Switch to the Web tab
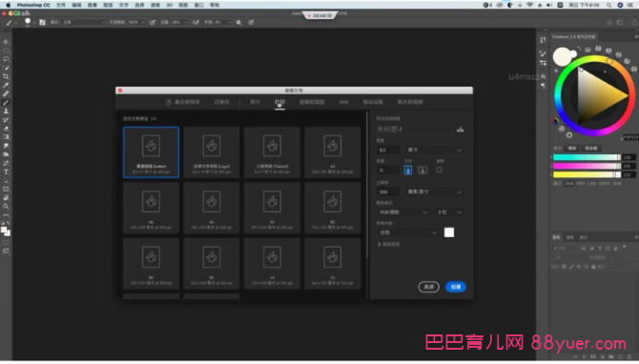The width and height of the screenshot is (639, 364). [x=343, y=102]
